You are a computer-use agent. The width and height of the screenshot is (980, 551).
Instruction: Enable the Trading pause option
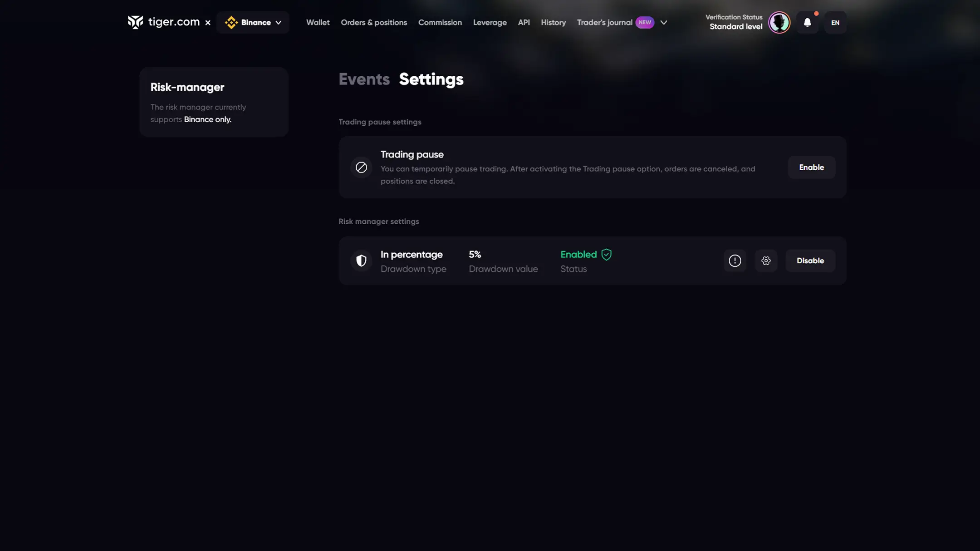811,167
